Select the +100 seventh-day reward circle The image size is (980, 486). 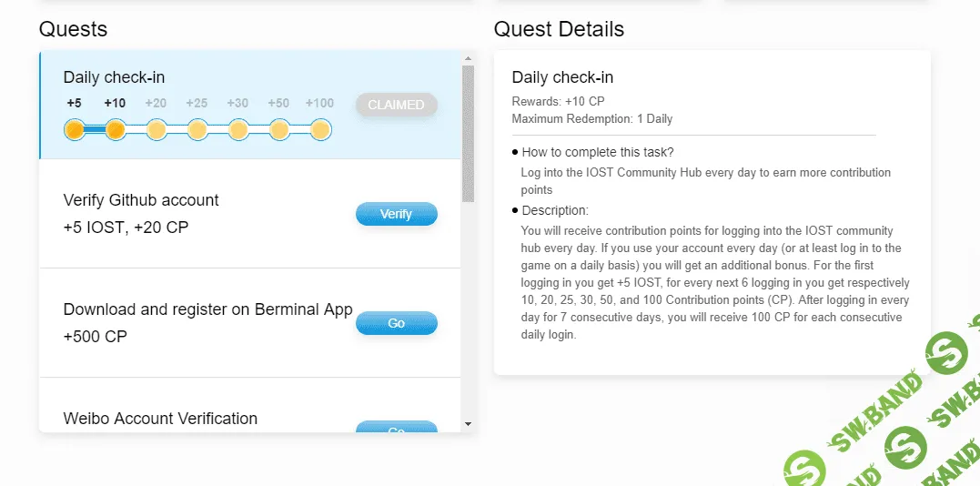click(320, 130)
